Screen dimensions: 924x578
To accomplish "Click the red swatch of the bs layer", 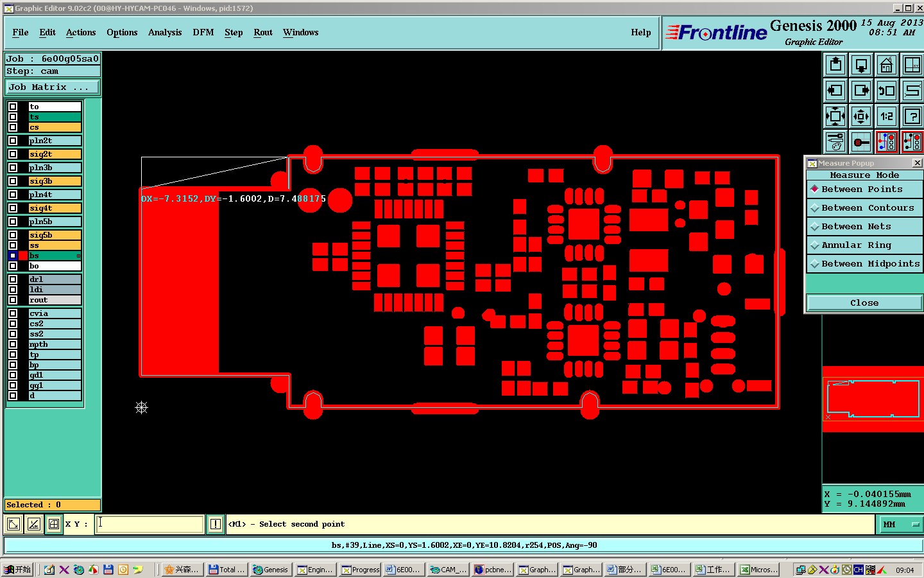I will click(x=23, y=256).
